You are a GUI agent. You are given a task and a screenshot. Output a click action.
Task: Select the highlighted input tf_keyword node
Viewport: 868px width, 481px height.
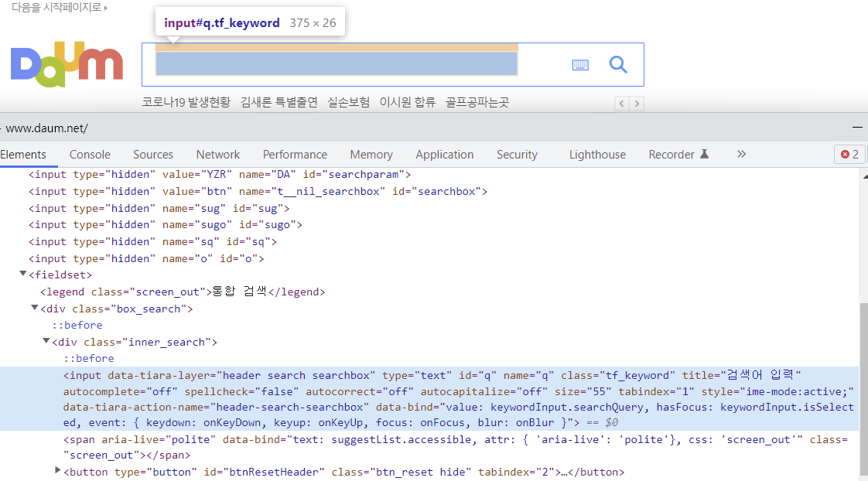(429, 398)
